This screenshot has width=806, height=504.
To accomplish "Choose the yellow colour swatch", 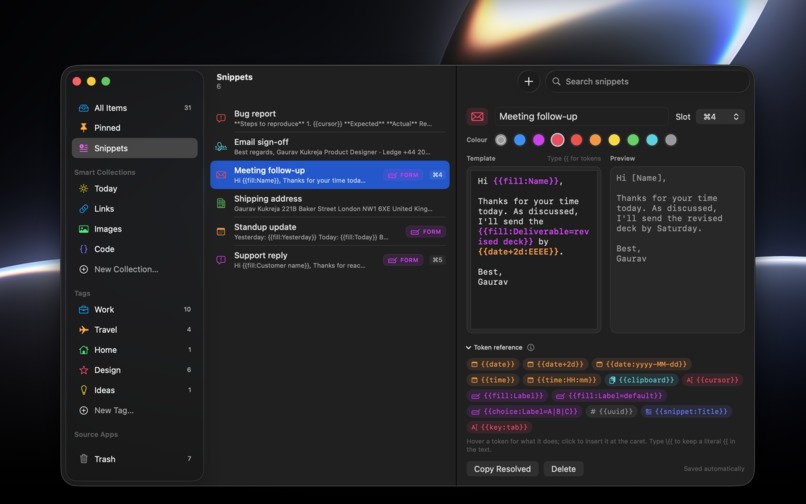I will [x=614, y=140].
